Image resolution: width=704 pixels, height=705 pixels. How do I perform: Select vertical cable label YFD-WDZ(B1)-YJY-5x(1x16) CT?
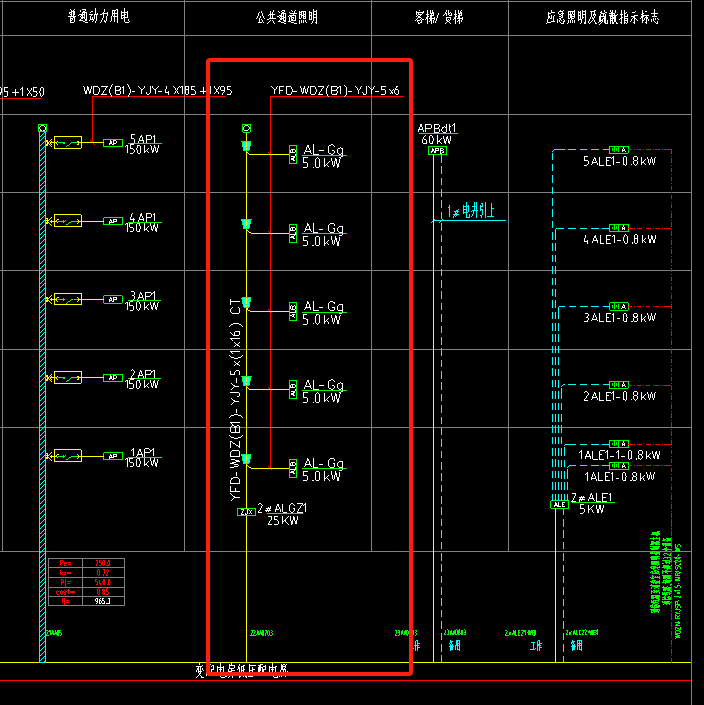tap(236, 399)
